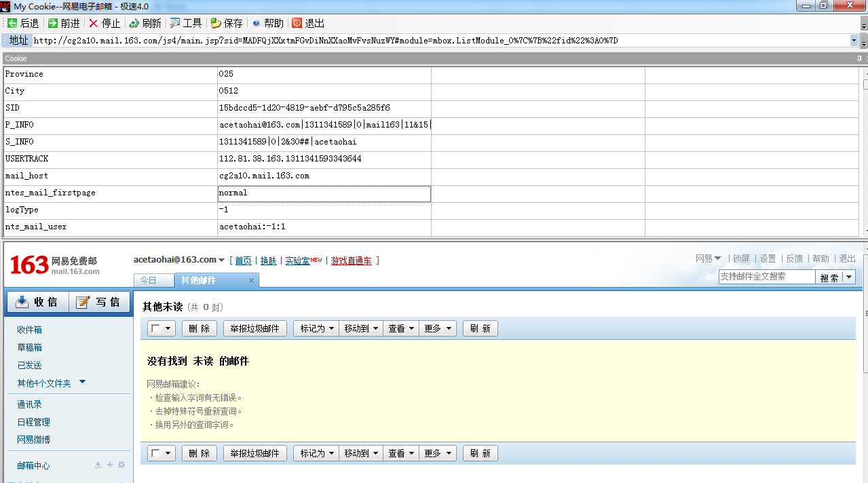Open the 实验室 NEW link
Image resolution: width=868 pixels, height=483 pixels.
click(303, 260)
